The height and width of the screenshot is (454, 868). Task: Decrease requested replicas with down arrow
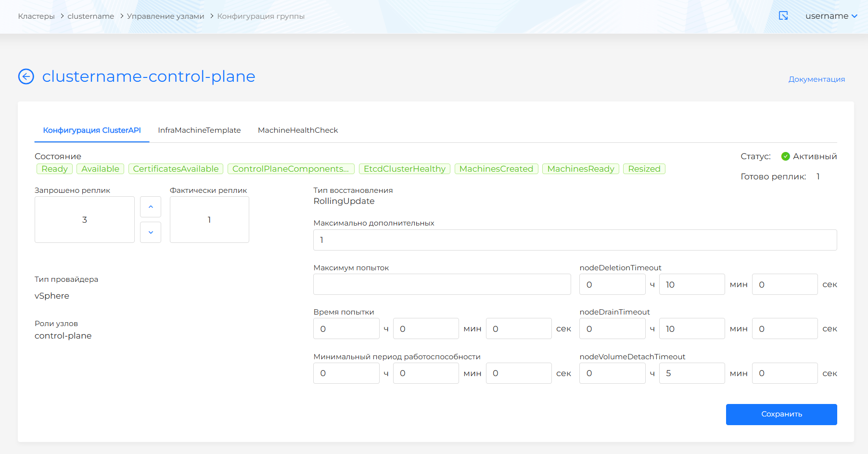click(x=151, y=232)
